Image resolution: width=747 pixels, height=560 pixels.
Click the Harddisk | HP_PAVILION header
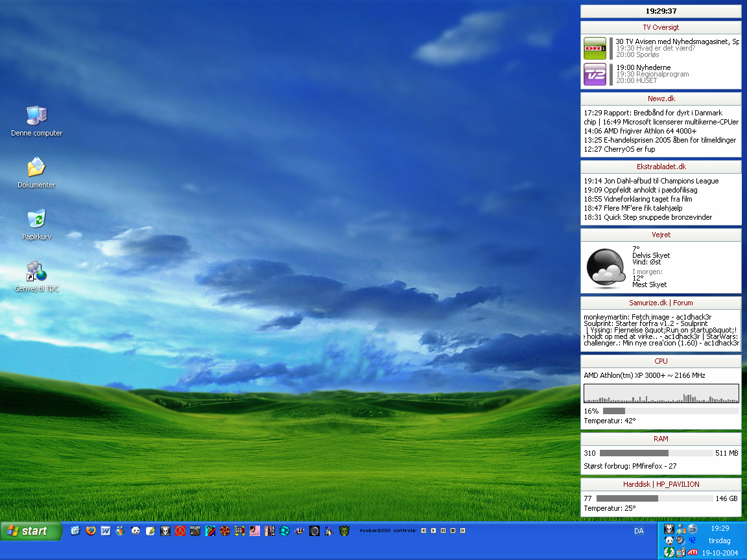(661, 484)
